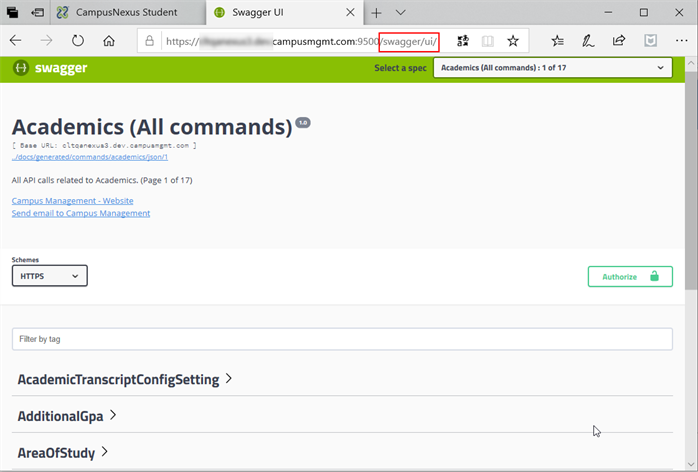The width and height of the screenshot is (698, 472).
Task: Open the translate page icon in address bar
Action: pos(463,41)
